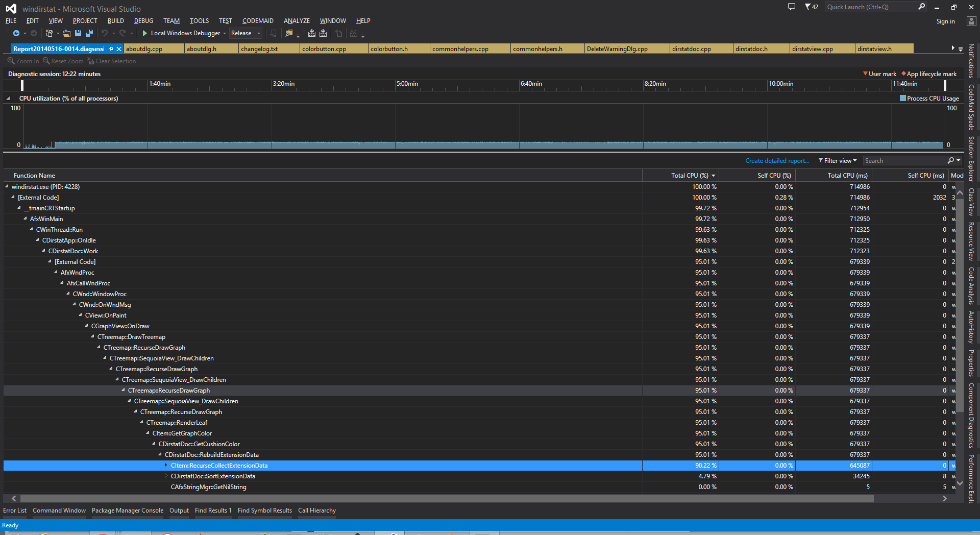Click the Open File folder icon
980x535 pixels.
(67, 33)
